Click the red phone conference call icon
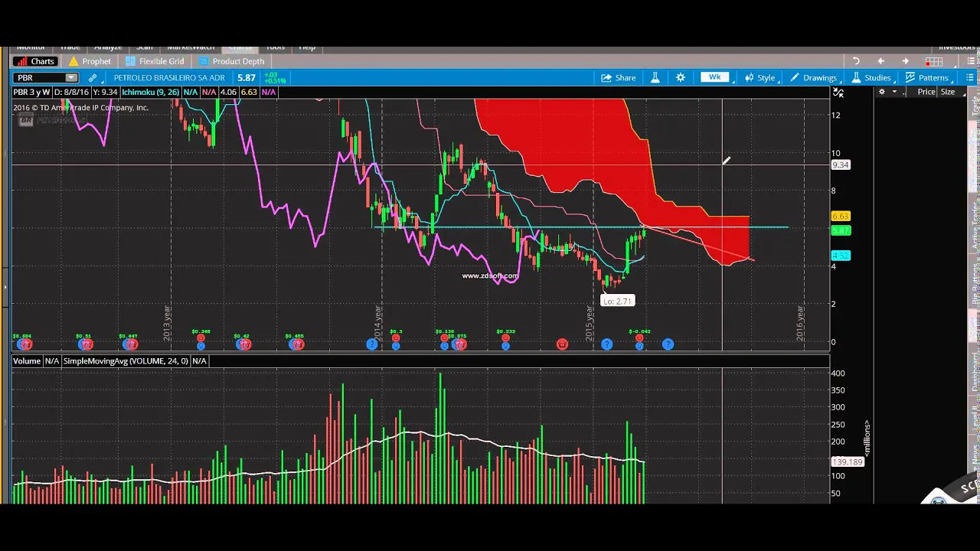Image resolution: width=980 pixels, height=551 pixels. pos(562,344)
